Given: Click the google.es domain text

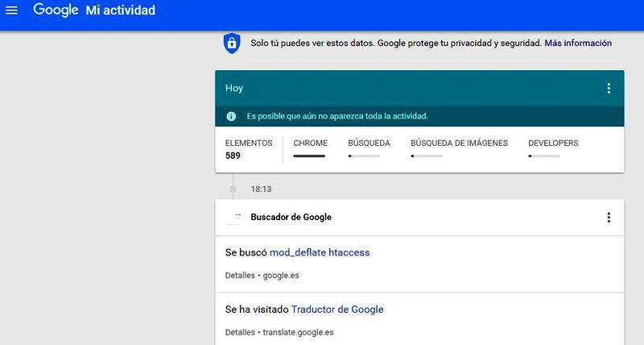Looking at the screenshot, I should click(x=281, y=276).
